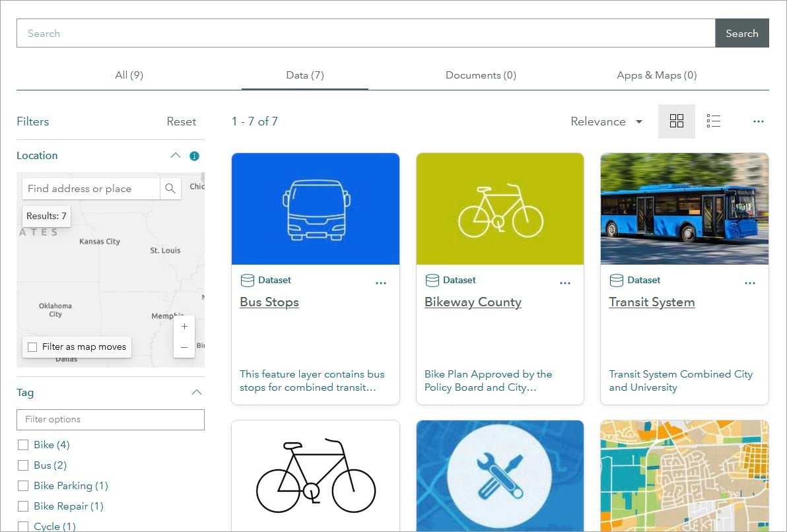The image size is (787, 532).
Task: Switch to grid card view
Action: [x=676, y=121]
